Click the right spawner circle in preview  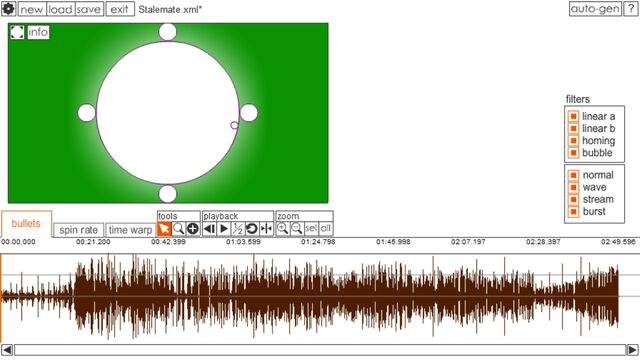tap(249, 113)
